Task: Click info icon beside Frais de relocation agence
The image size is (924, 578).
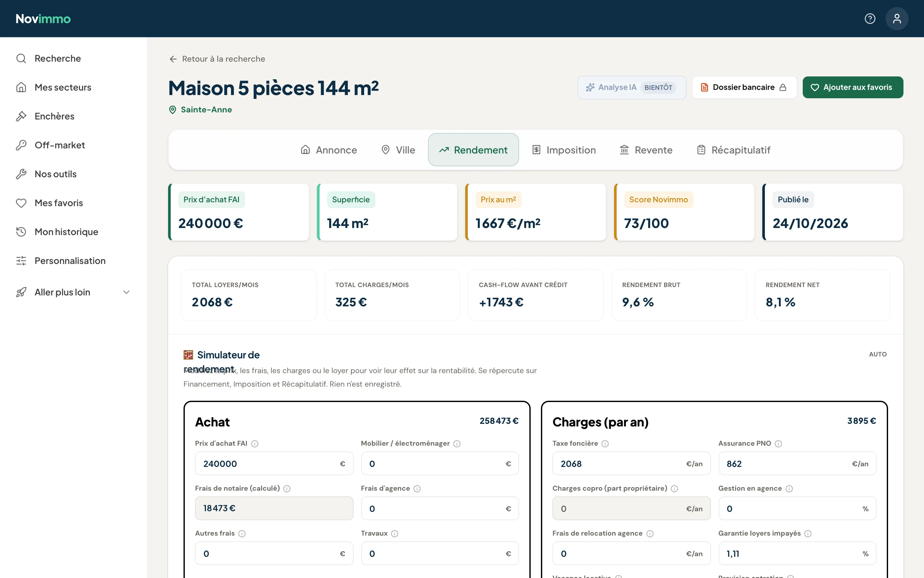Action: (650, 533)
